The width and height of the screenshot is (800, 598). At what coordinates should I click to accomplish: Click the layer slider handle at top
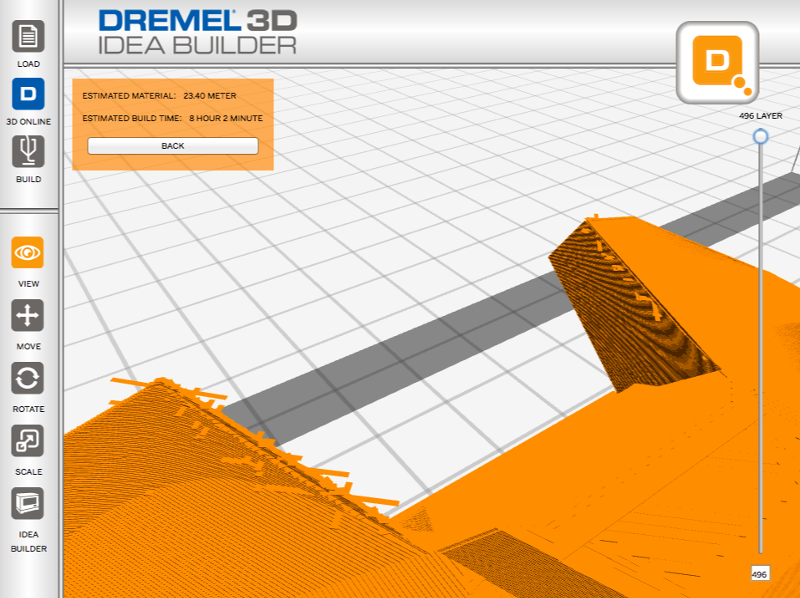coord(761,137)
